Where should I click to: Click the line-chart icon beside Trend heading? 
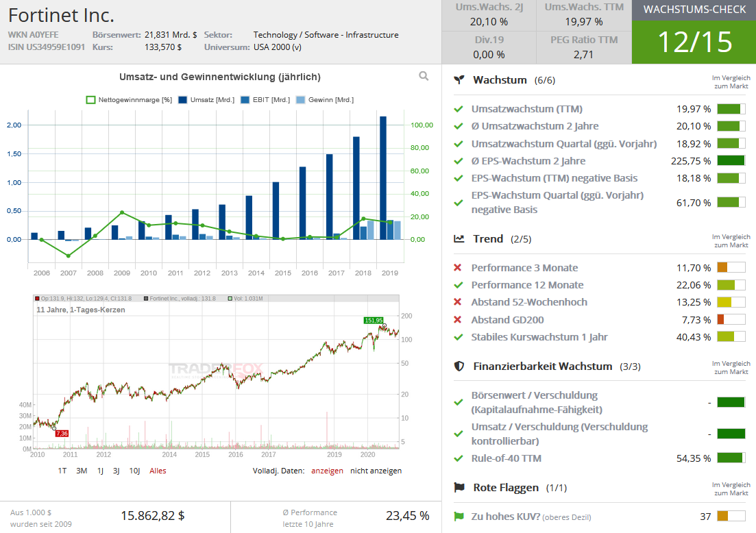pyautogui.click(x=459, y=238)
